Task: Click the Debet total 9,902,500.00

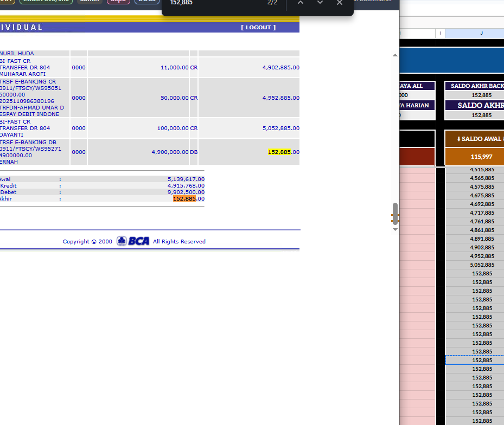Action: [186, 192]
